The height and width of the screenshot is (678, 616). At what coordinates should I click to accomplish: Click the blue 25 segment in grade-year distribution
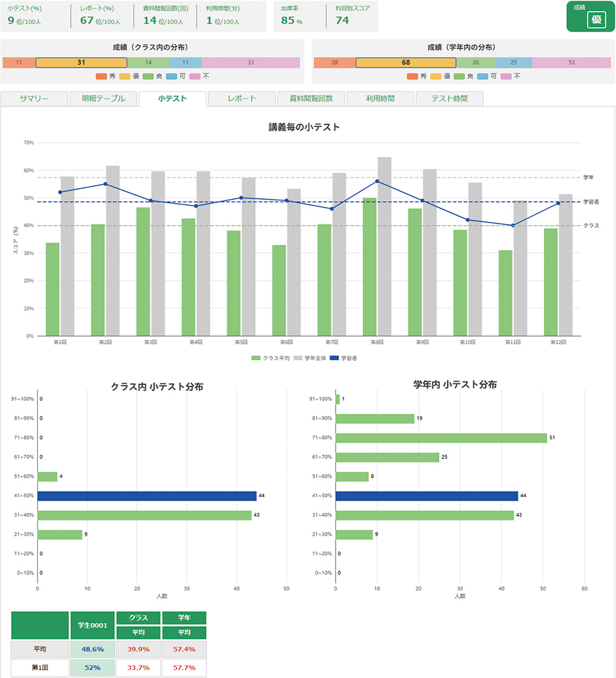(x=513, y=62)
